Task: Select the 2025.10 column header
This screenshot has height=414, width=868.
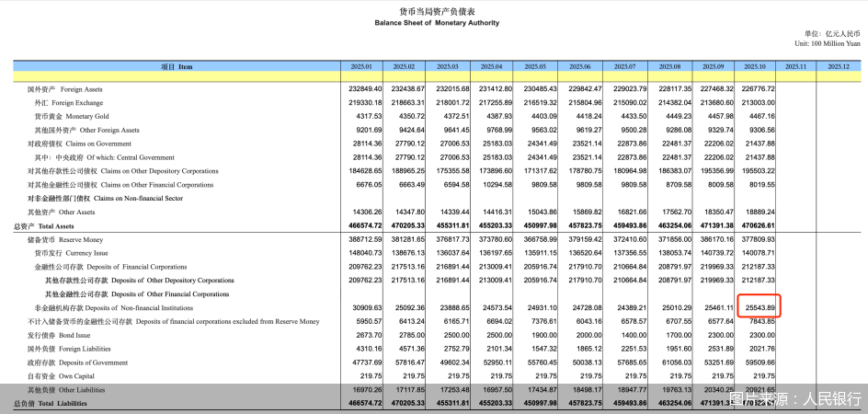Action: click(757, 66)
